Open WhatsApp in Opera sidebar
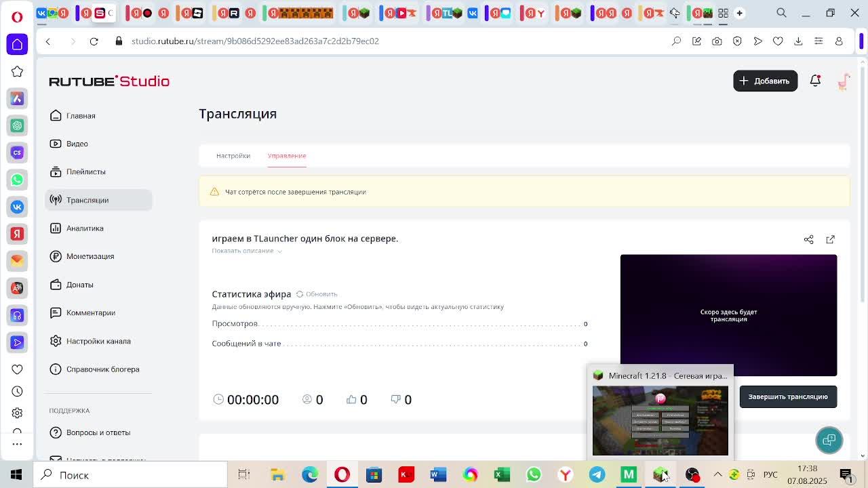The width and height of the screenshot is (868, 488). (17, 180)
